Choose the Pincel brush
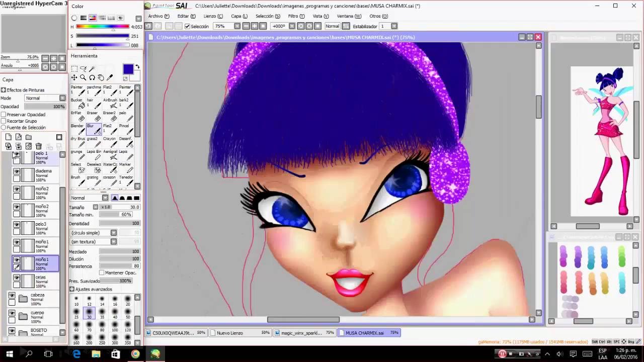Viewport: 644px width, 362px height. click(x=126, y=129)
